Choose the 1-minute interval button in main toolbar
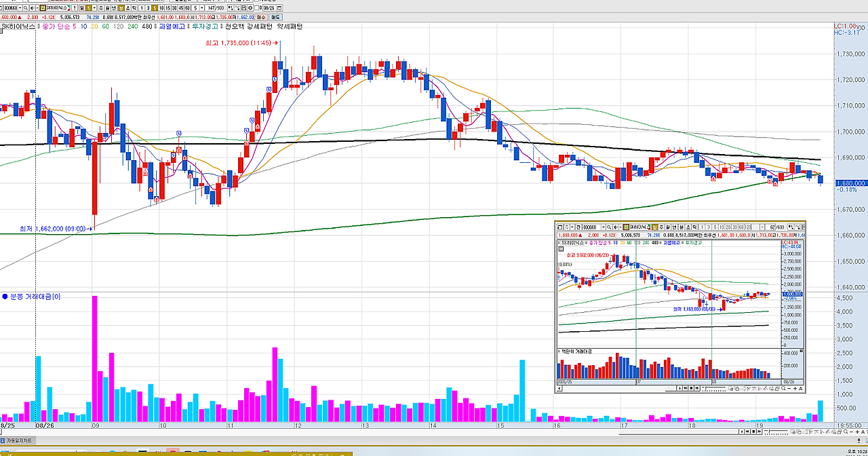 pyautogui.click(x=142, y=8)
